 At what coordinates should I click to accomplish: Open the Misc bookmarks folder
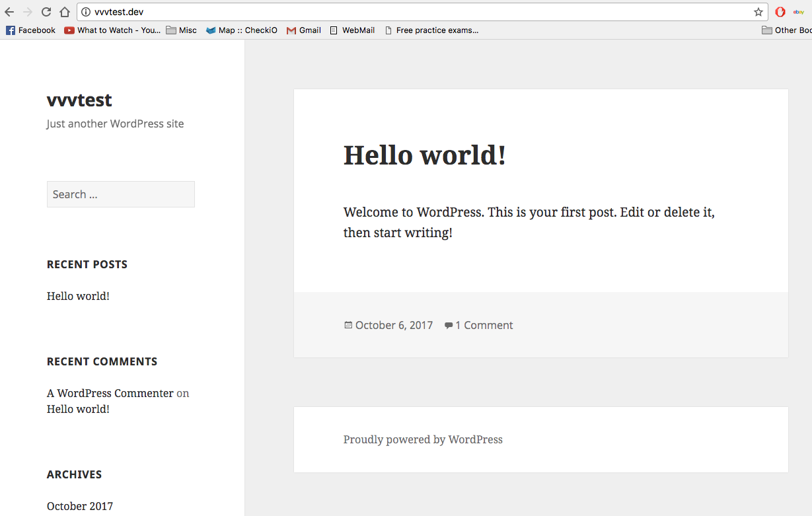click(x=181, y=30)
